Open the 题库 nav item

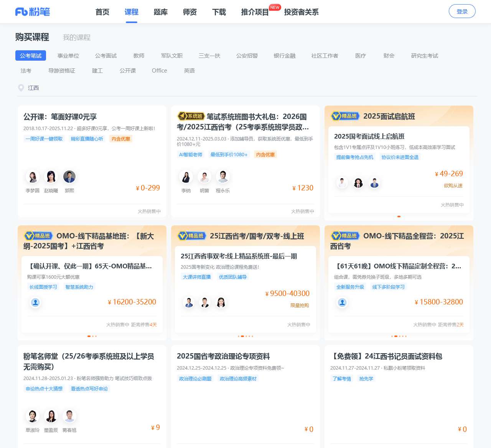coord(161,12)
